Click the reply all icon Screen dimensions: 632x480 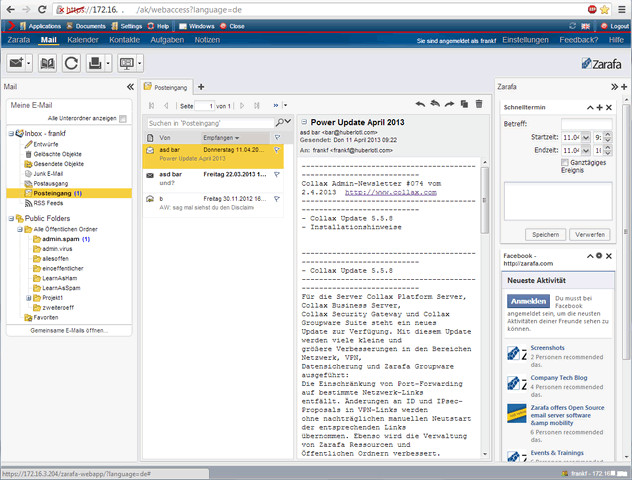(x=435, y=104)
